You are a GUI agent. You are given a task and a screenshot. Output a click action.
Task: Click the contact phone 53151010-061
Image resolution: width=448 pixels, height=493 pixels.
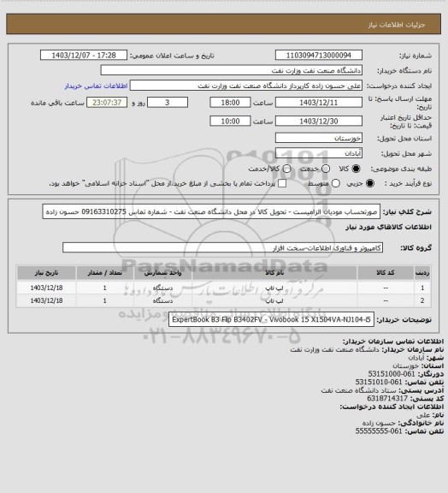(379, 382)
